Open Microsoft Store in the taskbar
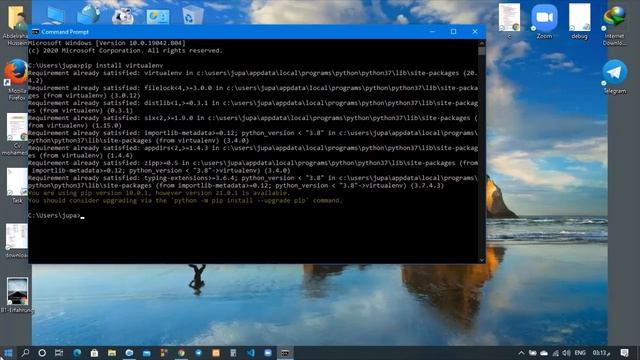The width and height of the screenshot is (640, 360). click(x=94, y=353)
